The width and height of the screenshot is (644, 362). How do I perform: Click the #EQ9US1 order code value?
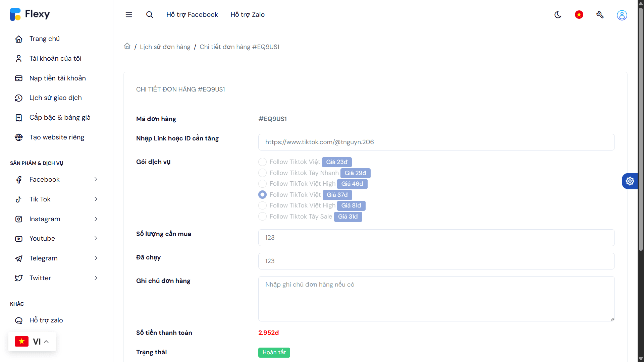tap(272, 119)
